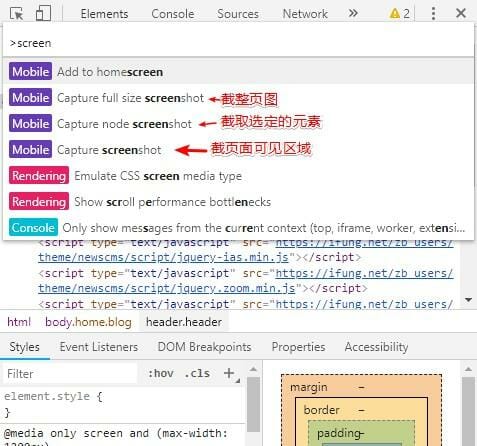Click the Styles pane scroll up arrow
The height and width of the screenshot is (446, 477).
click(x=254, y=369)
